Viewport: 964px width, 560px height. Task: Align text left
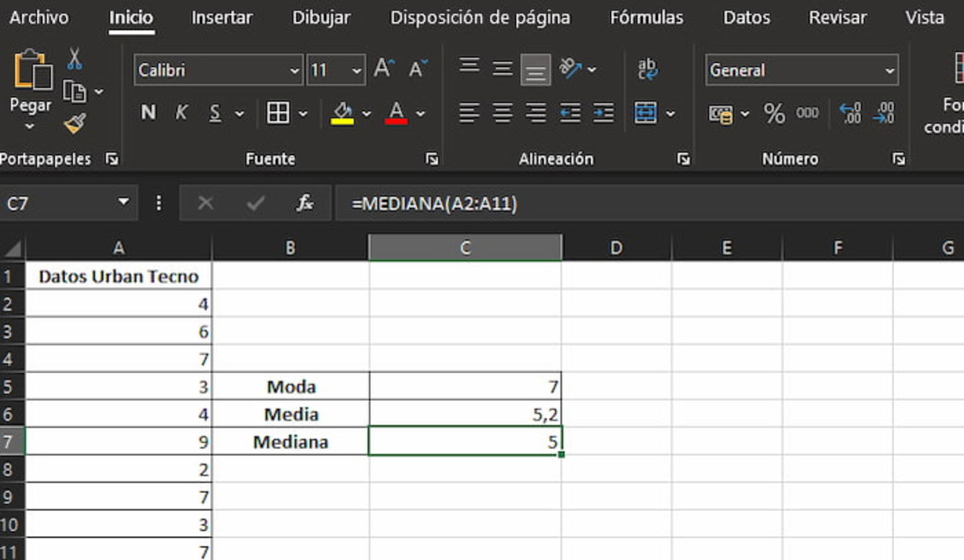469,112
